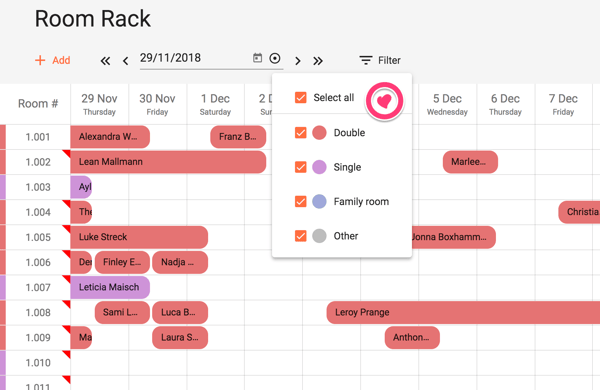This screenshot has width=600, height=390.
Task: Click the pink heart icon in filter menu
Action: pos(384,101)
